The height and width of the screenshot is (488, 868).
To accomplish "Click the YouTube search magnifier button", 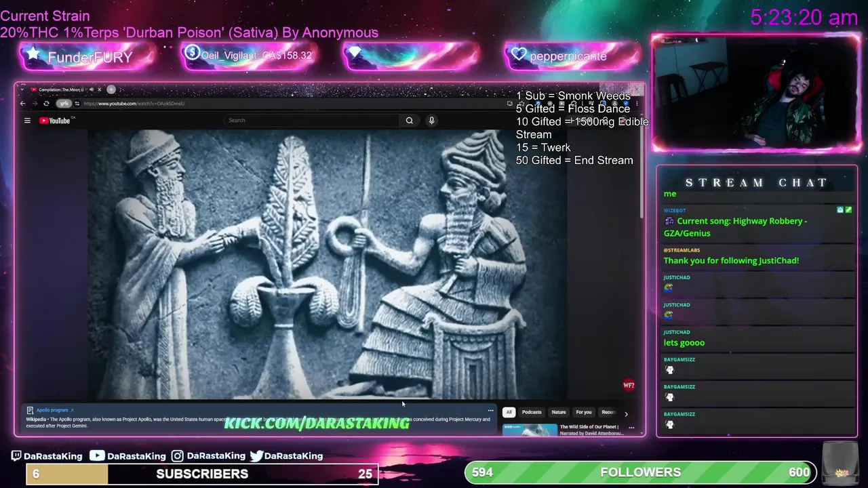I will (x=410, y=121).
